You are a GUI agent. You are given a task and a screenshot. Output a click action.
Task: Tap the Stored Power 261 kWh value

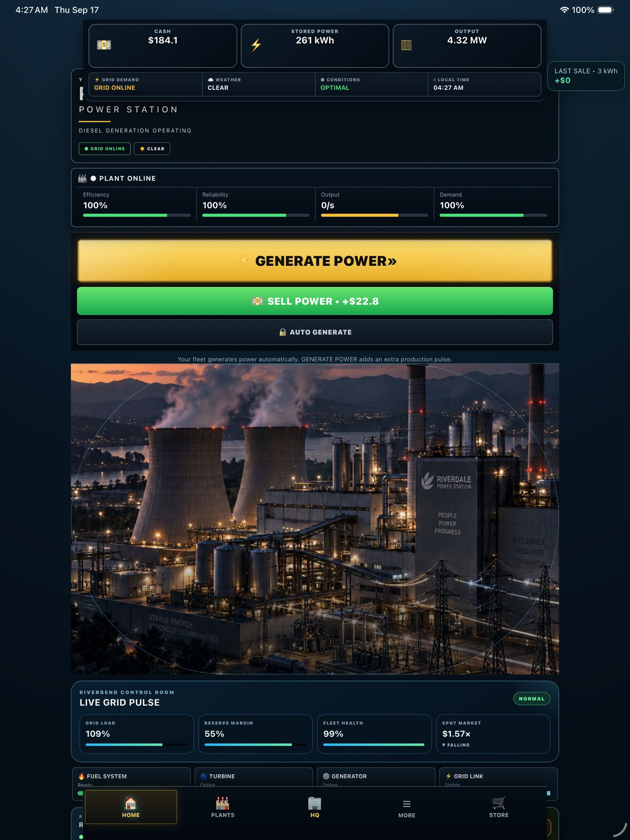315,41
